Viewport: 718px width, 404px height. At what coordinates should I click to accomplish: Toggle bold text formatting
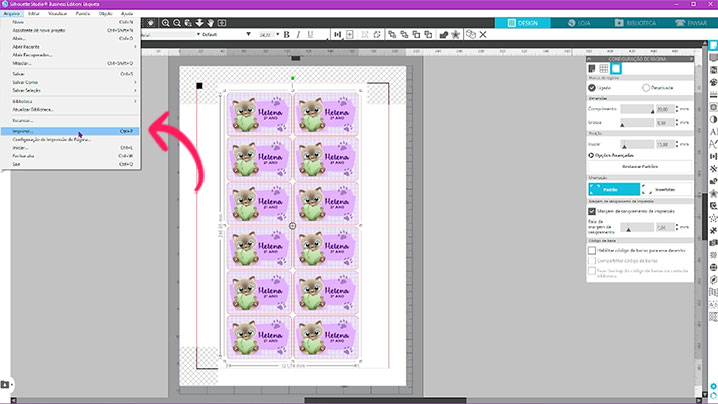[x=286, y=34]
